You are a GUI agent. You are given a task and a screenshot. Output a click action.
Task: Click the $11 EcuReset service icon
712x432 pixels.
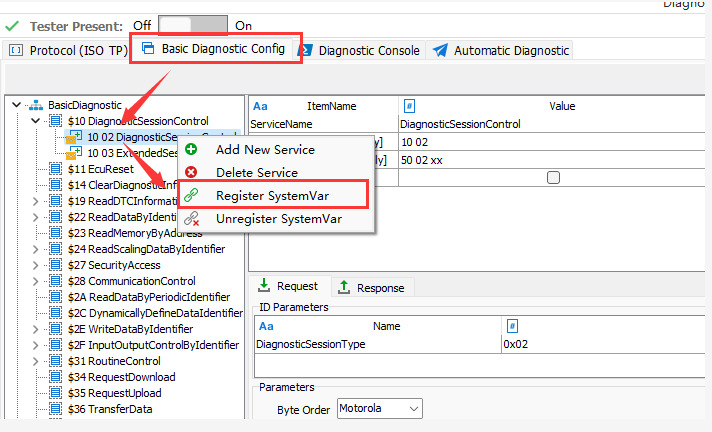click(x=57, y=169)
